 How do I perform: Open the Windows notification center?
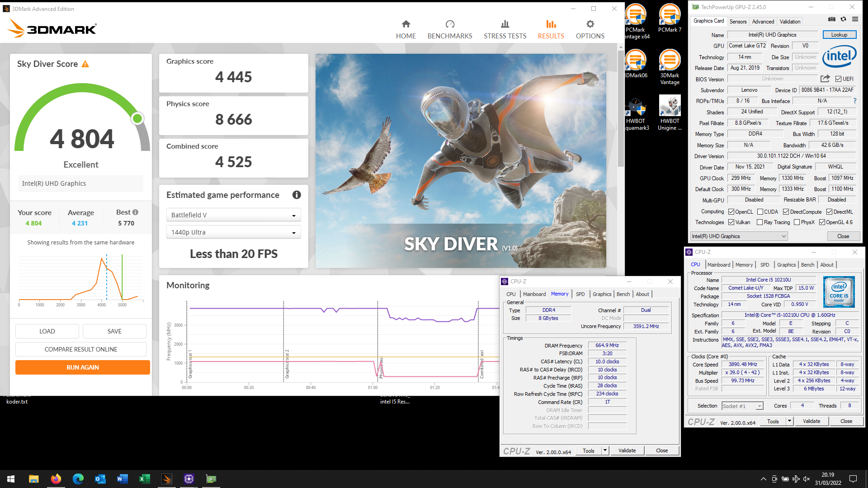coord(853,479)
